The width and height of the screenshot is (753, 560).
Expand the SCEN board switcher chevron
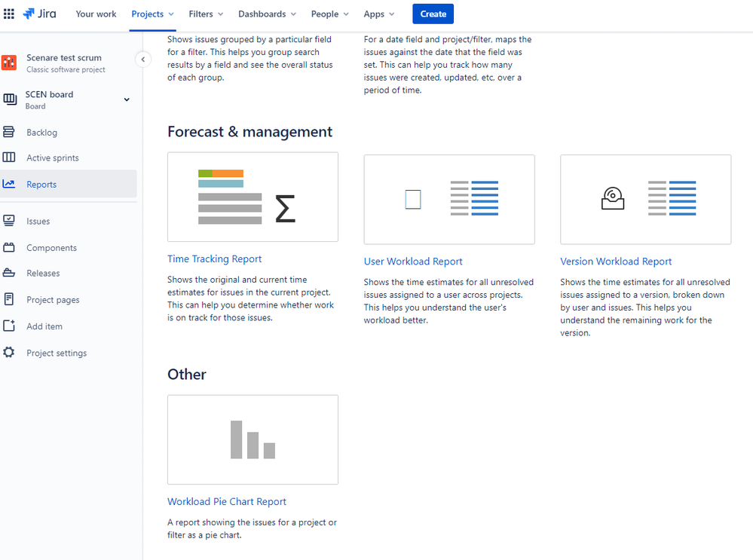pos(127,100)
